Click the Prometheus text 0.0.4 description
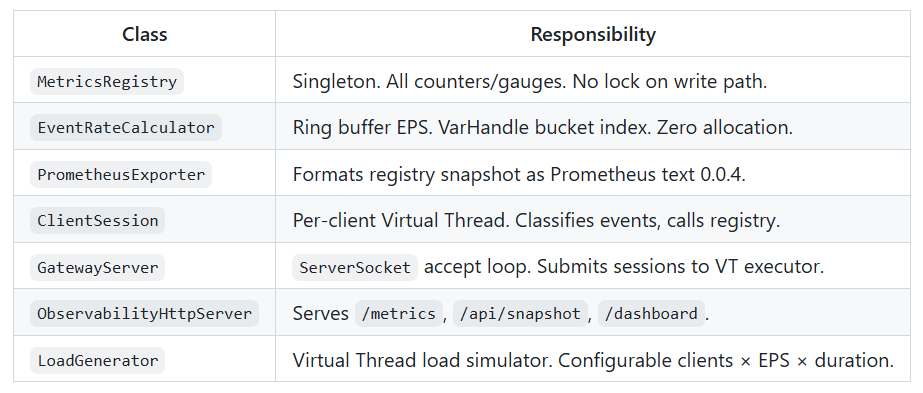Screen dimensions: 923x393 pos(519,174)
